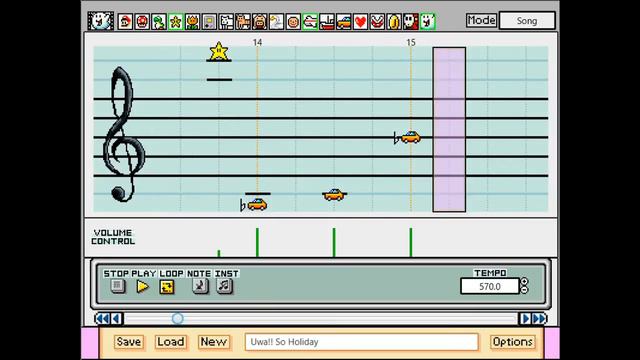Select the Star instrument in toolbar
Screen dimensions: 640x360
[176, 22]
